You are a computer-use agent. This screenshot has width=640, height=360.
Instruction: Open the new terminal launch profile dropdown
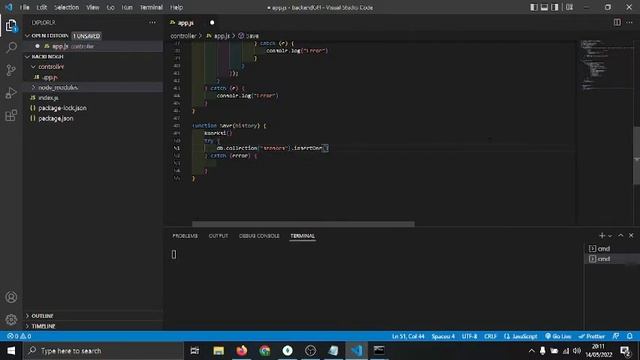(x=610, y=236)
